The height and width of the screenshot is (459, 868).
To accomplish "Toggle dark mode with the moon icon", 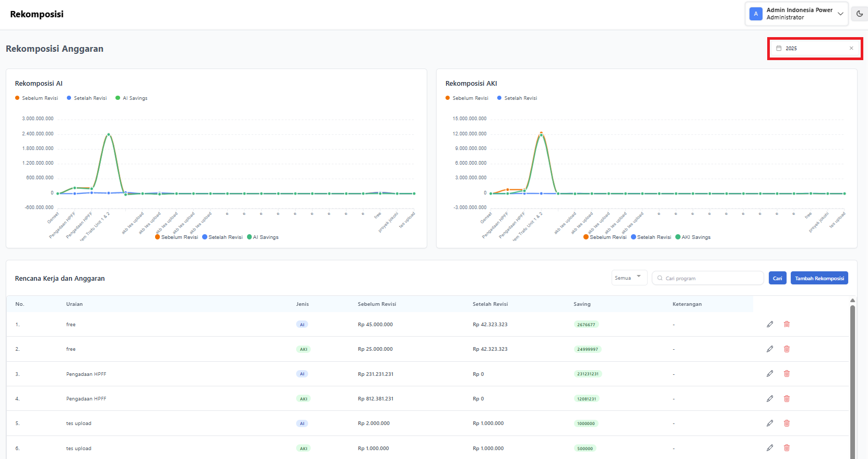I will 859,14.
